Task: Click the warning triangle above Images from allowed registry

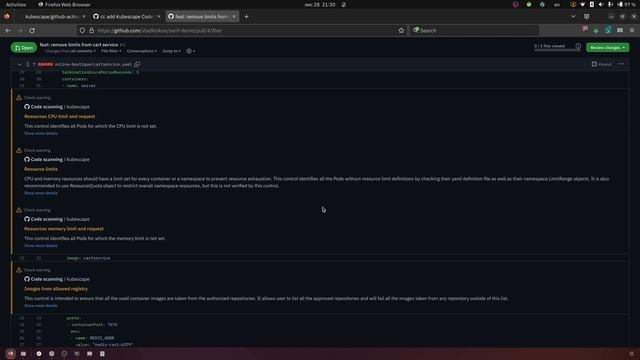Action: pyautogui.click(x=19, y=270)
